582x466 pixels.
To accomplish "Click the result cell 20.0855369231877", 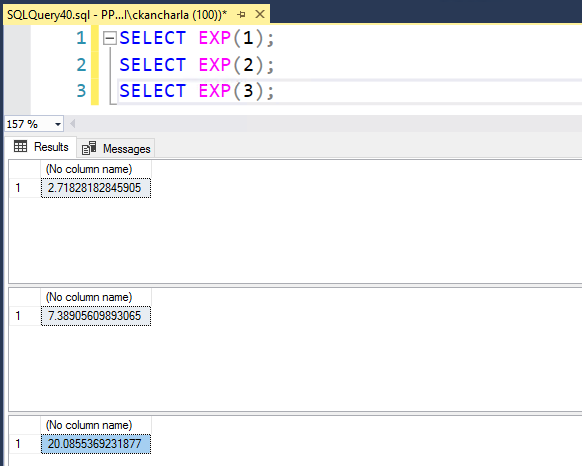I will (x=96, y=444).
